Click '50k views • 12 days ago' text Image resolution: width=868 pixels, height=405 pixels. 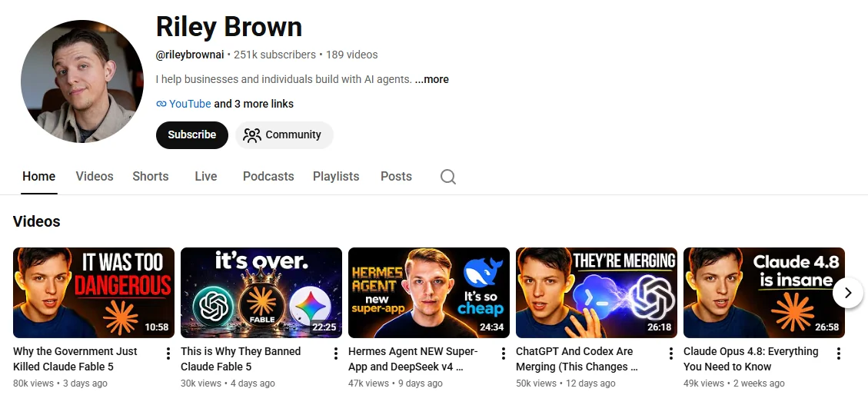point(565,383)
